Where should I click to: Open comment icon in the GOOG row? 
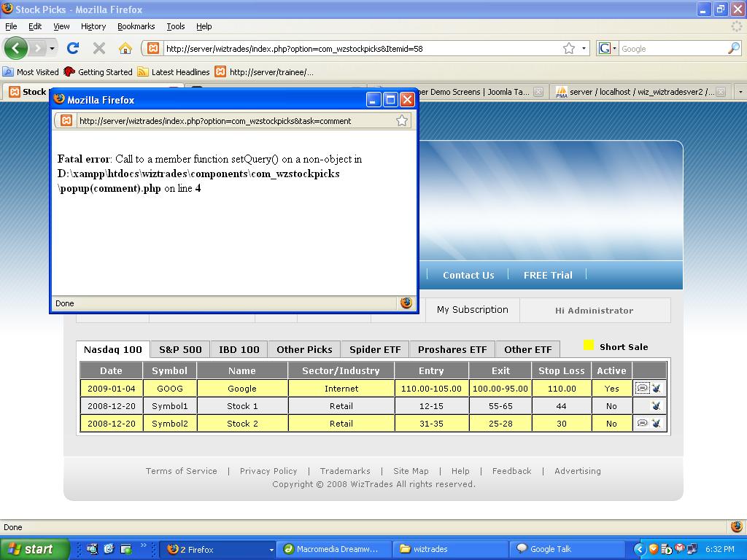point(642,389)
